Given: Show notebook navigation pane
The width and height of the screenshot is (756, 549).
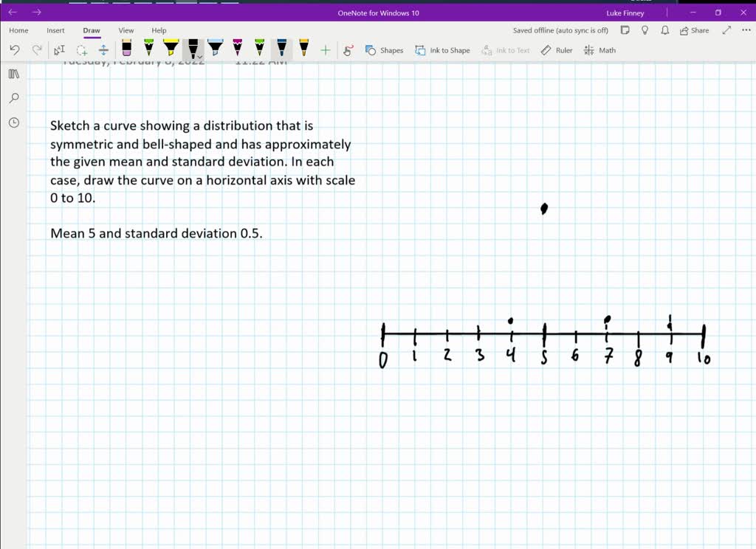Looking at the screenshot, I should click(x=14, y=74).
